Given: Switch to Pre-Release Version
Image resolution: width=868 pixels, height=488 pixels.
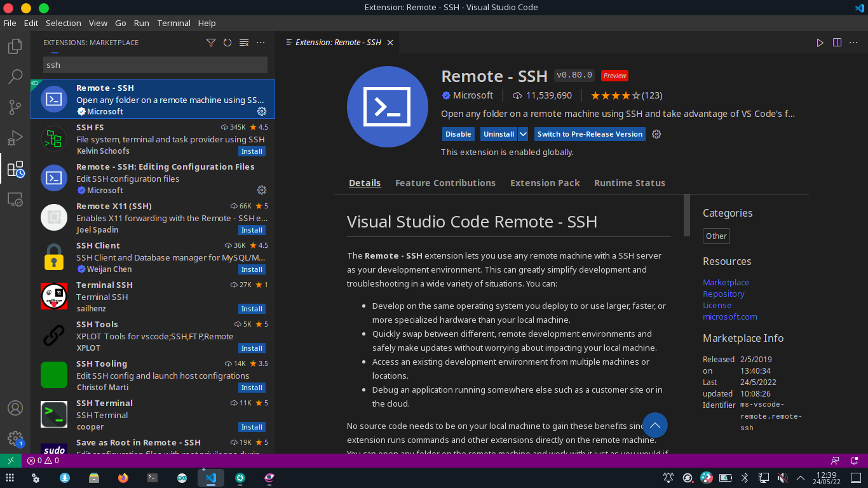Looking at the screenshot, I should coord(590,134).
